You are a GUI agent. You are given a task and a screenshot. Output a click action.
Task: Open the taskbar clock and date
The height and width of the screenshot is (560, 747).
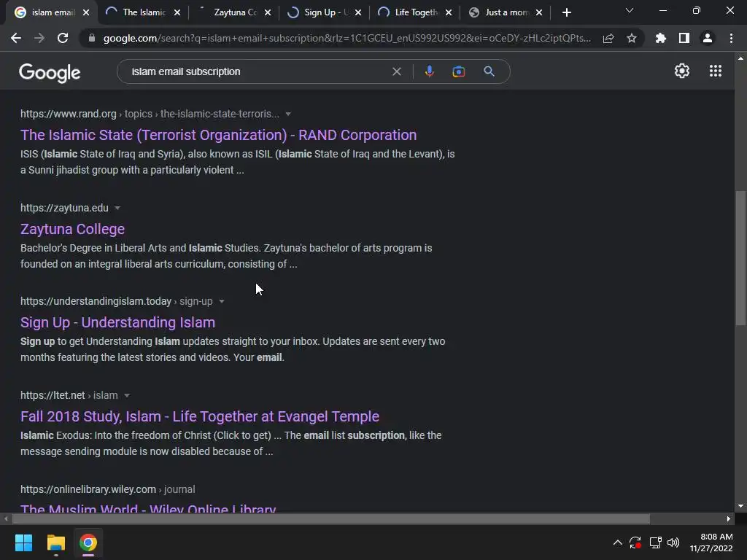point(711,542)
